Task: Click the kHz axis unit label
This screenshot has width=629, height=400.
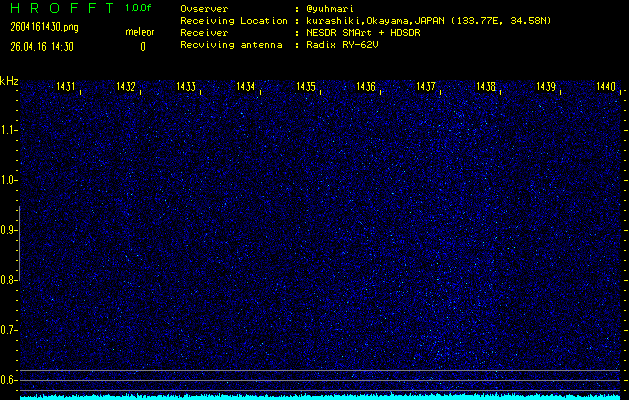Action: 9,80
